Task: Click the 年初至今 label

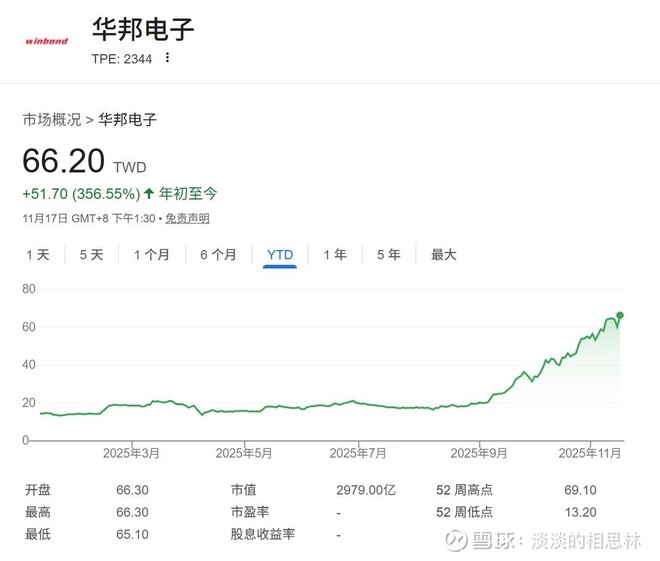Action: point(188,194)
